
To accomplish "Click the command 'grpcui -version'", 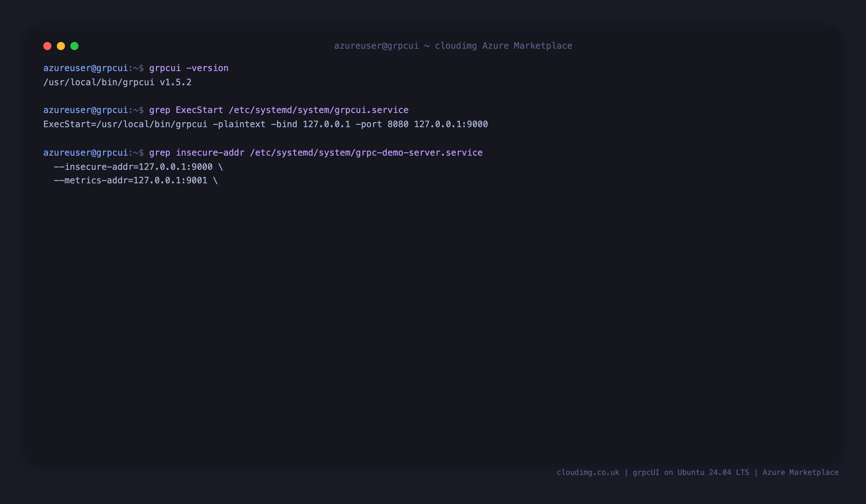I will click(x=189, y=68).
